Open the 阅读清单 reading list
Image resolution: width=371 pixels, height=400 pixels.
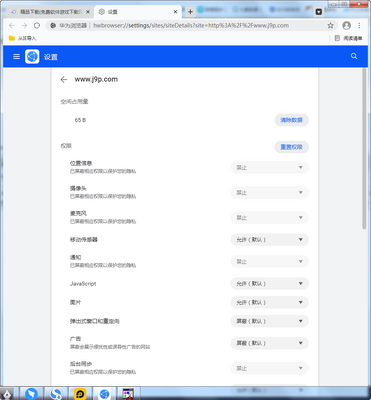[x=349, y=38]
